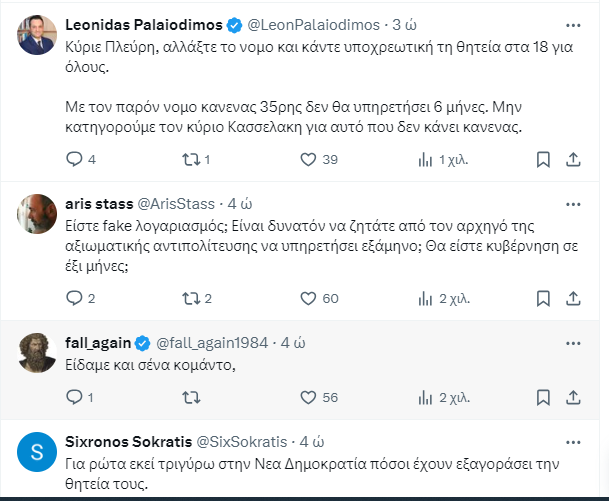Screen dimensions: 609x501
Task: Reply to Leonidas Palaiodimos' tweet
Action: point(74,159)
